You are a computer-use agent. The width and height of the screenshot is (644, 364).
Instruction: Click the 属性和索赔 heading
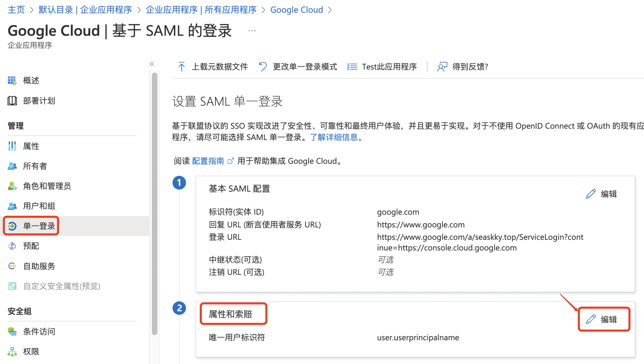pyautogui.click(x=230, y=314)
